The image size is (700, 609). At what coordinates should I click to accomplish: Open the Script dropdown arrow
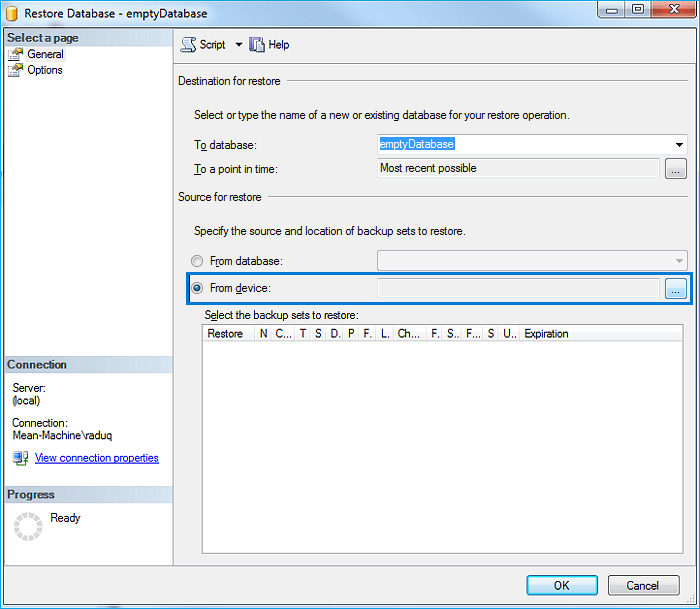[x=239, y=45]
